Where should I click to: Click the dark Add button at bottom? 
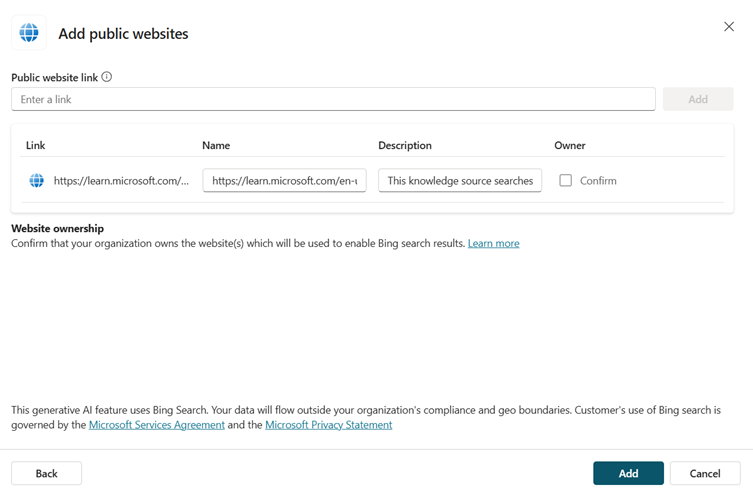click(628, 473)
